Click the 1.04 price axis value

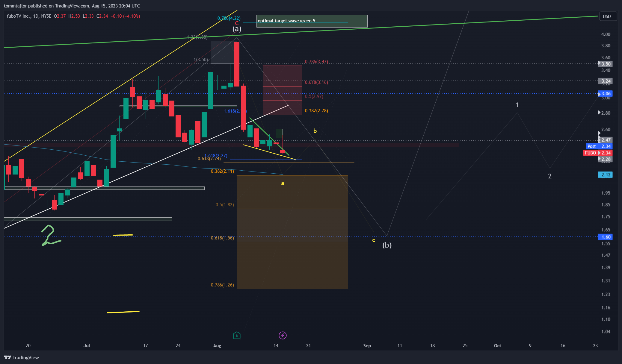pyautogui.click(x=606, y=332)
